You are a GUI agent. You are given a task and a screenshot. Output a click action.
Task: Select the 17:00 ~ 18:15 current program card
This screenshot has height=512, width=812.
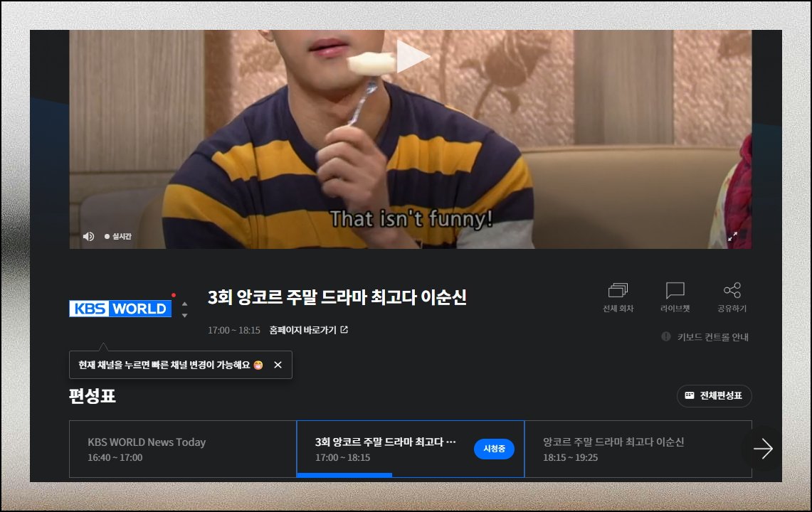click(x=411, y=449)
